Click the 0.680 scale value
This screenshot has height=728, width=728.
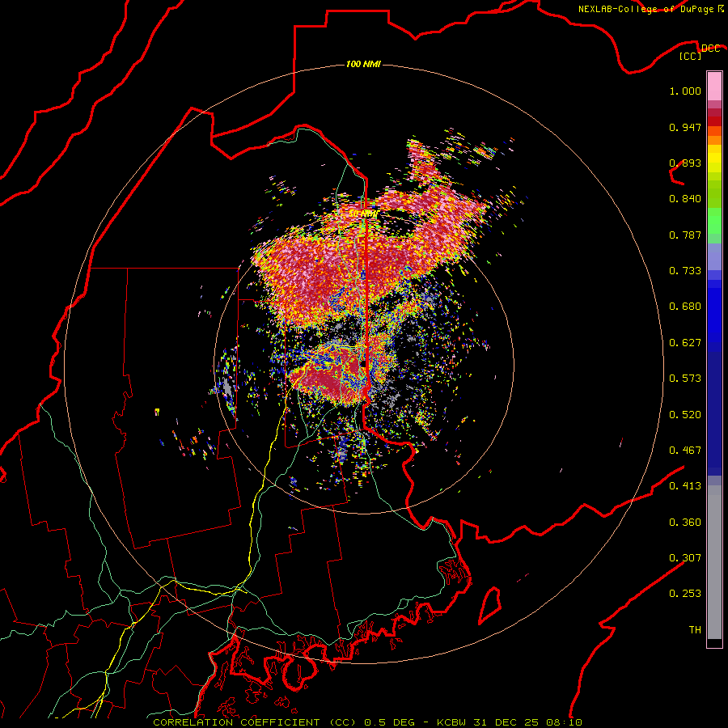point(685,307)
